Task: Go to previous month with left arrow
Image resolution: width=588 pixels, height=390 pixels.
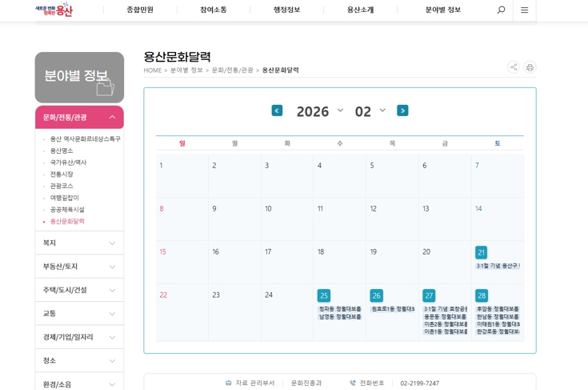Action: [x=277, y=111]
